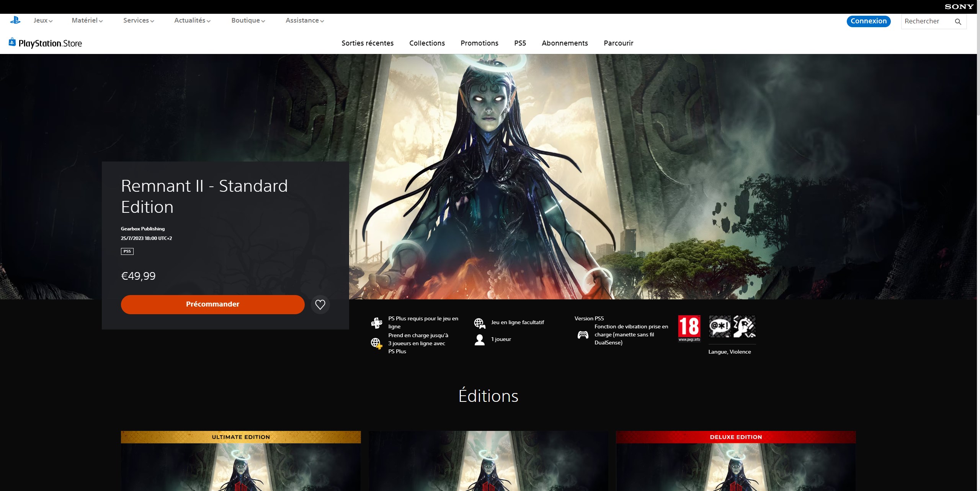Click the SONY logo in top bar
The image size is (980, 491).
pos(959,7)
